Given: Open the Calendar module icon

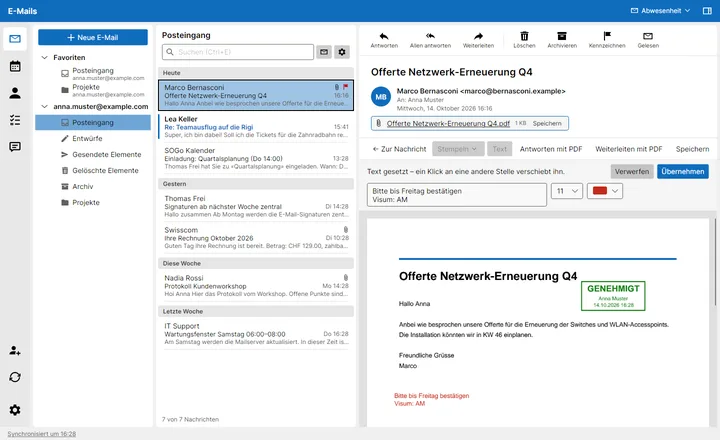Looking at the screenshot, I should [15, 66].
